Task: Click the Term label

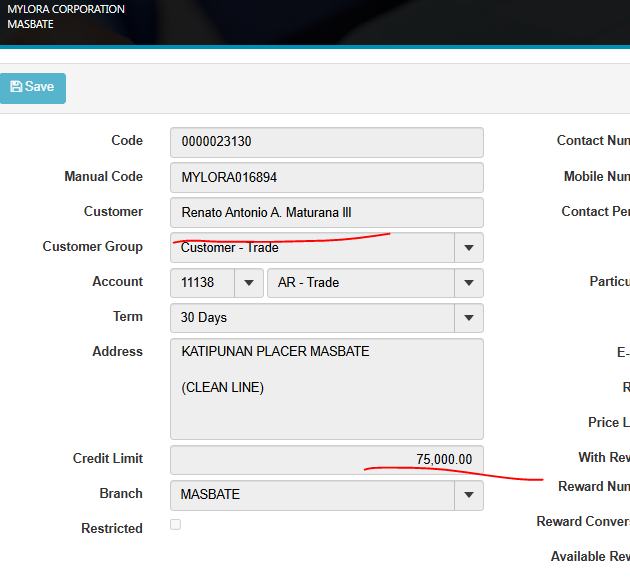Action: [x=127, y=317]
